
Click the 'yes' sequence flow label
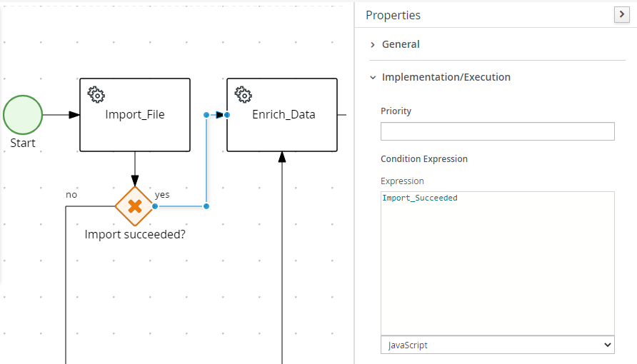(x=162, y=195)
